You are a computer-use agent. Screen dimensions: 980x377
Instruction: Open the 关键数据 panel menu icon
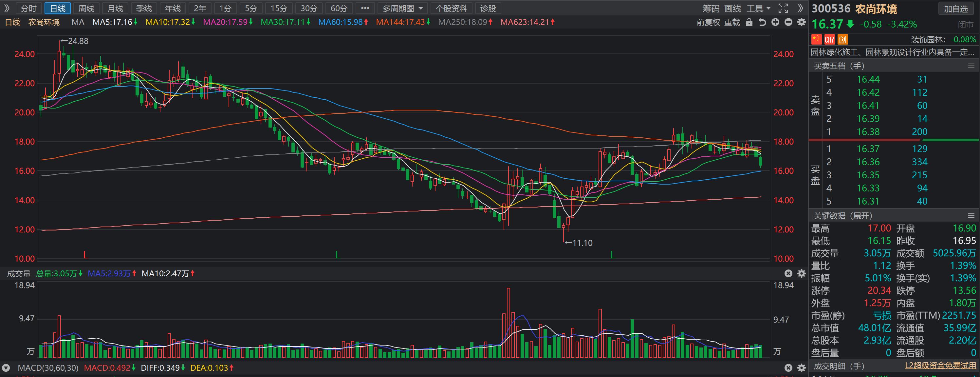pos(971,216)
